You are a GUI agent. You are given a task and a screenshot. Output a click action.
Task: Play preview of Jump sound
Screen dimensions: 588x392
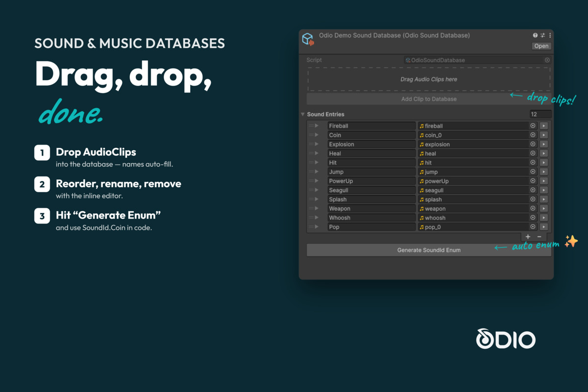543,172
